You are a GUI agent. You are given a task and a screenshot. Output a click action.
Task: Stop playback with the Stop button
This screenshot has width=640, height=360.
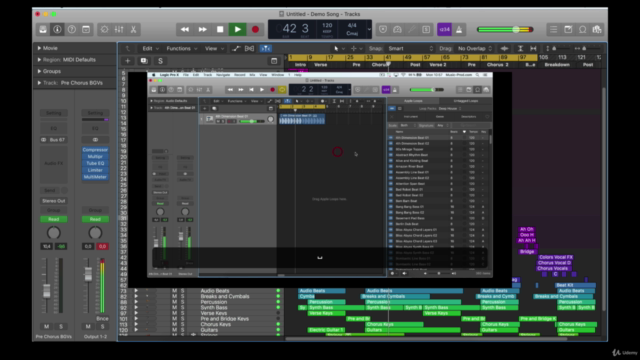(x=220, y=29)
